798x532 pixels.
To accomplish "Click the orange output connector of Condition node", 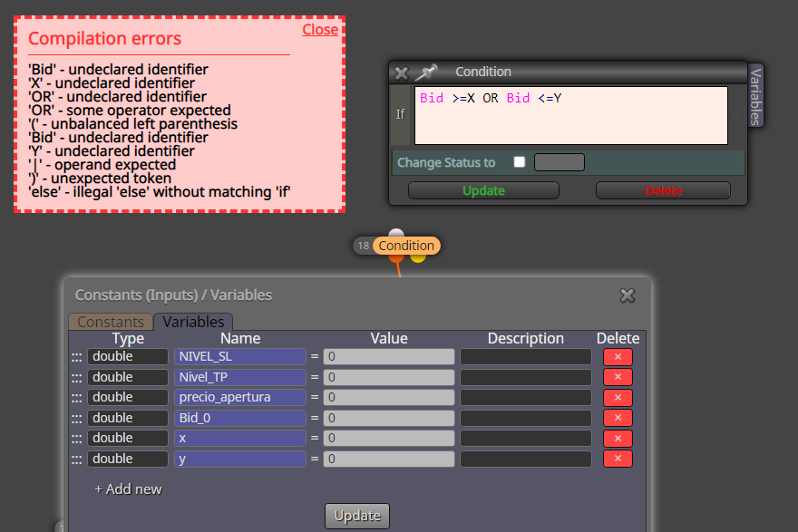I will point(396,258).
